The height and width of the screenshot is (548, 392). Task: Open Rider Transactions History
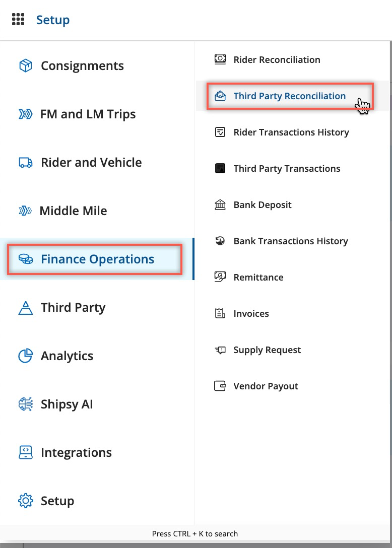click(291, 132)
